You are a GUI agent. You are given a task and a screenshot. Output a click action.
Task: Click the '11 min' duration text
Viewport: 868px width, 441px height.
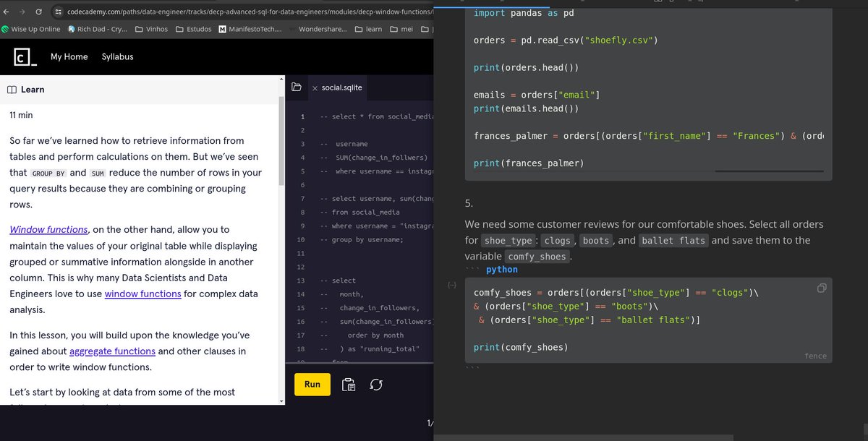click(x=21, y=115)
